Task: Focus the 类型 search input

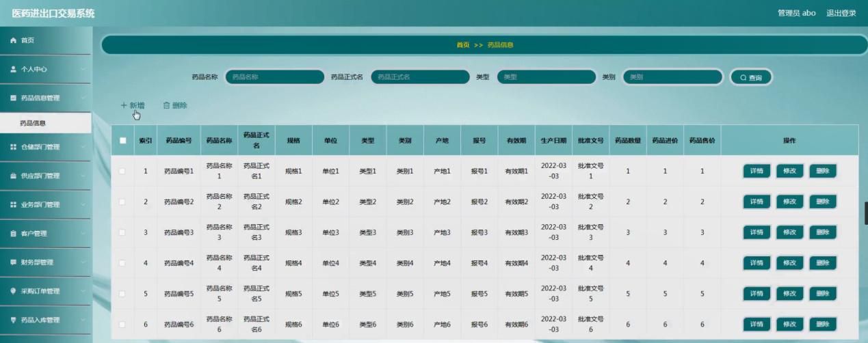Action: [547, 77]
